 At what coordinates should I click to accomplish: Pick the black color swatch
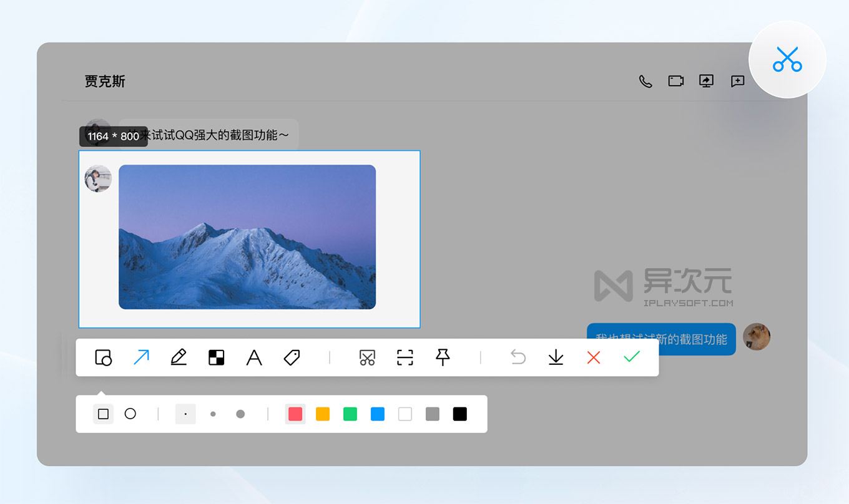(x=460, y=414)
